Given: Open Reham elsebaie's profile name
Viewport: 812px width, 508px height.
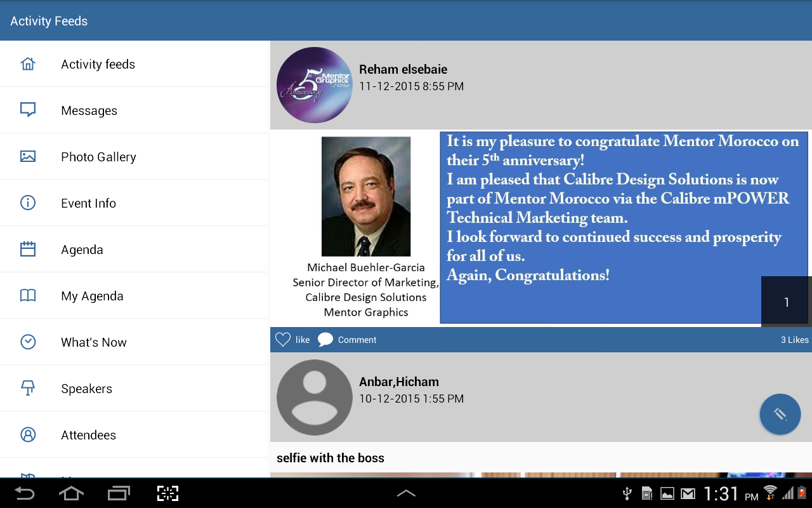Looking at the screenshot, I should tap(403, 69).
